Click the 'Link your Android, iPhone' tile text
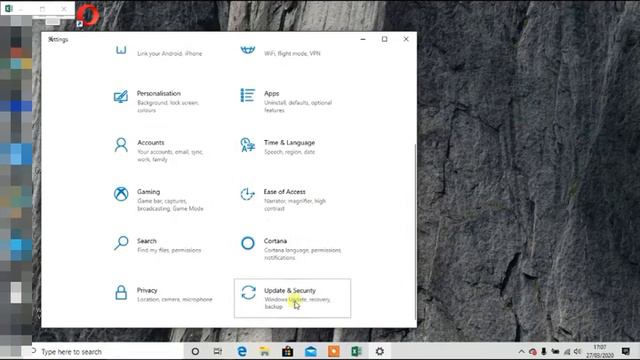 pos(169,53)
